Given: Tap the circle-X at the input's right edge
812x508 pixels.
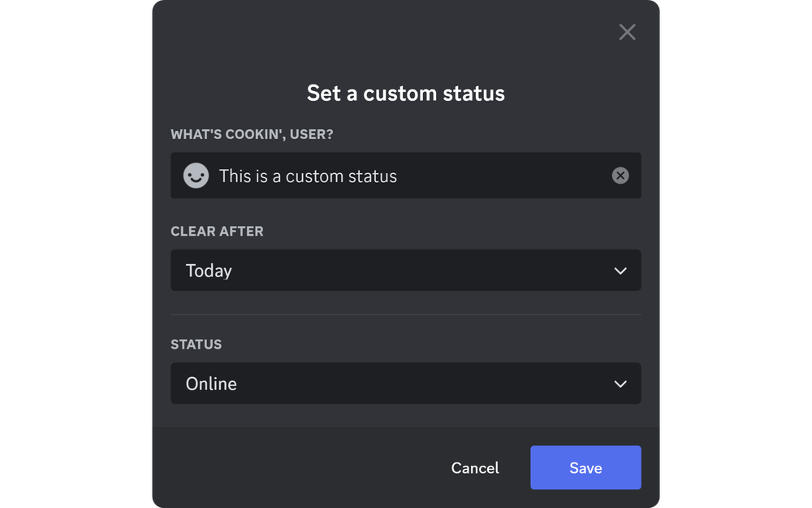Looking at the screenshot, I should click(620, 175).
